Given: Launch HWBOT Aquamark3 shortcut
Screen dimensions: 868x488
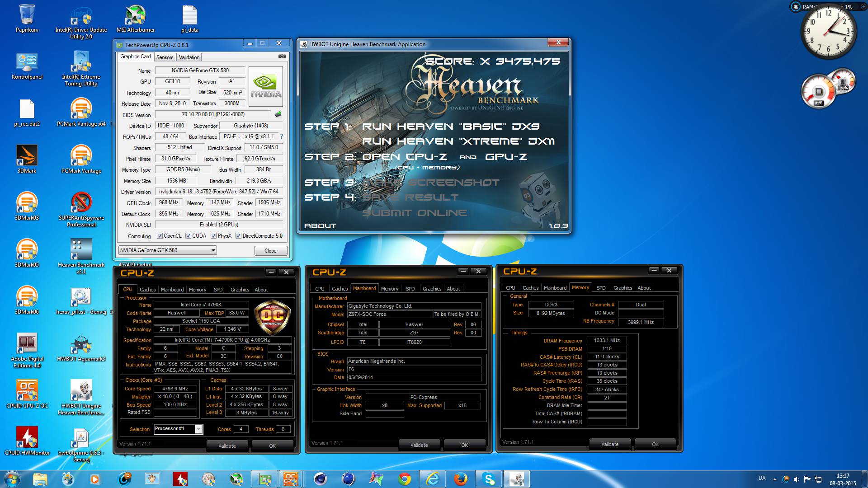Looking at the screenshot, I should click(x=81, y=348).
